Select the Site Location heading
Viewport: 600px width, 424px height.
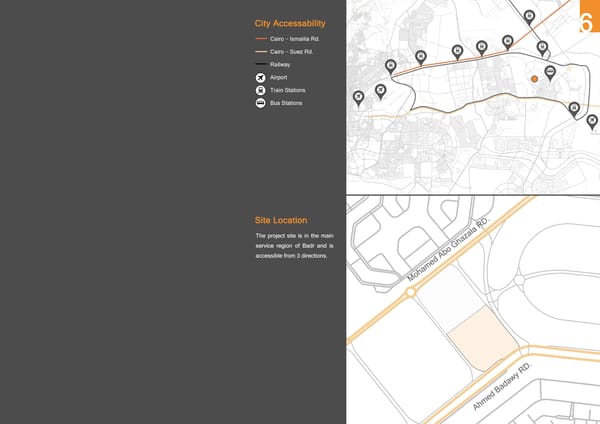coord(281,220)
